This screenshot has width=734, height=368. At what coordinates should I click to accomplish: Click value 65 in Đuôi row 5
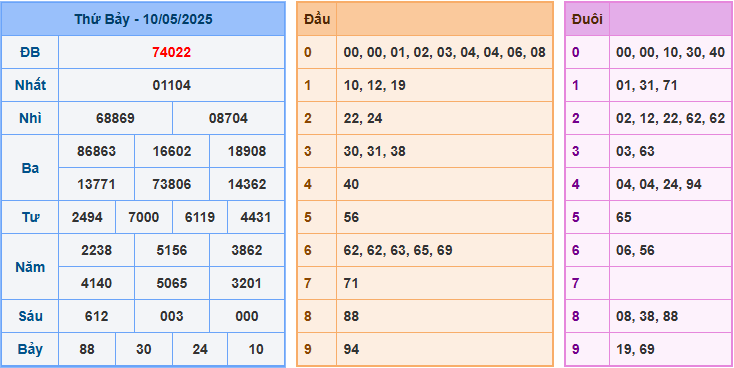(624, 217)
